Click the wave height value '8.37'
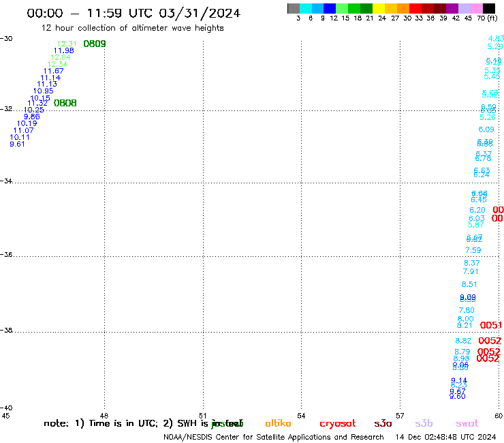The width and height of the screenshot is (504, 443). click(472, 263)
